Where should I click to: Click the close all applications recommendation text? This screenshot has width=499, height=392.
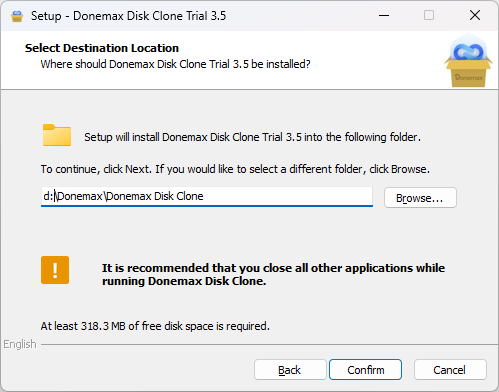(273, 274)
